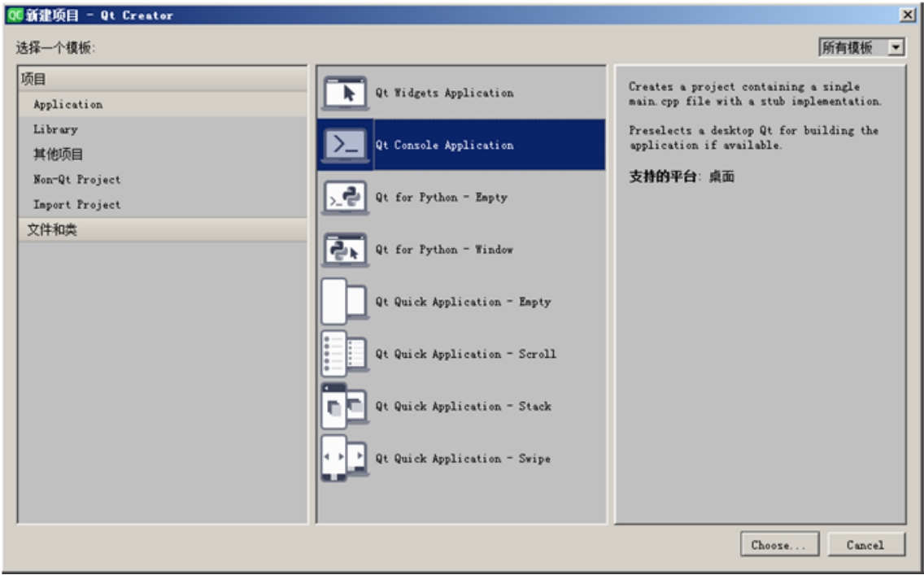Click the Qt Widgets Application window icon

tap(346, 93)
